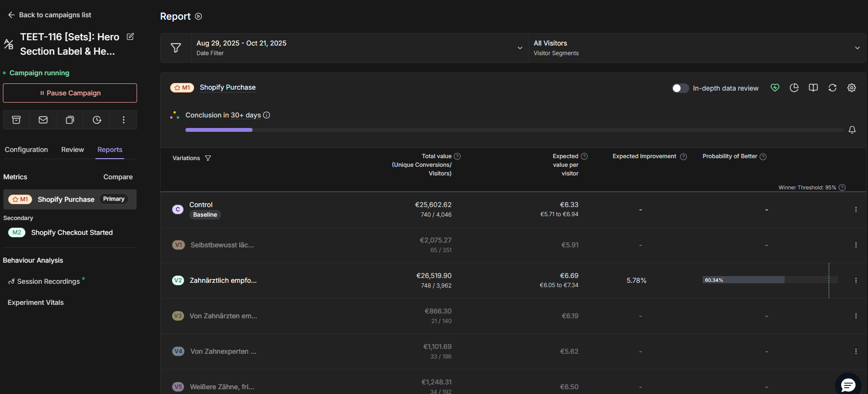Viewport: 868px width, 394px height.
Task: Click the Weißere Zähne, fri... variation name
Action: coord(222,387)
